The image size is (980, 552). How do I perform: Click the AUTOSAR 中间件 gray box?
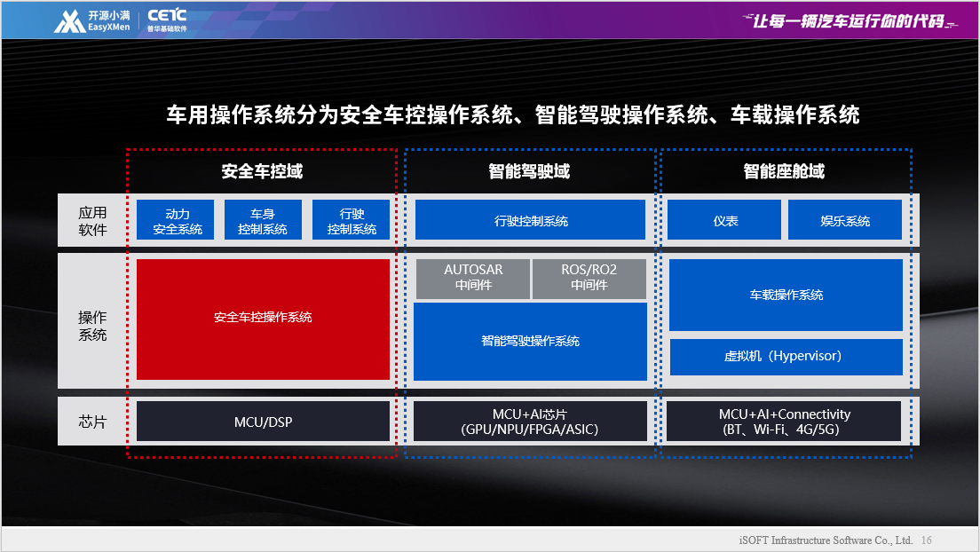tap(473, 278)
